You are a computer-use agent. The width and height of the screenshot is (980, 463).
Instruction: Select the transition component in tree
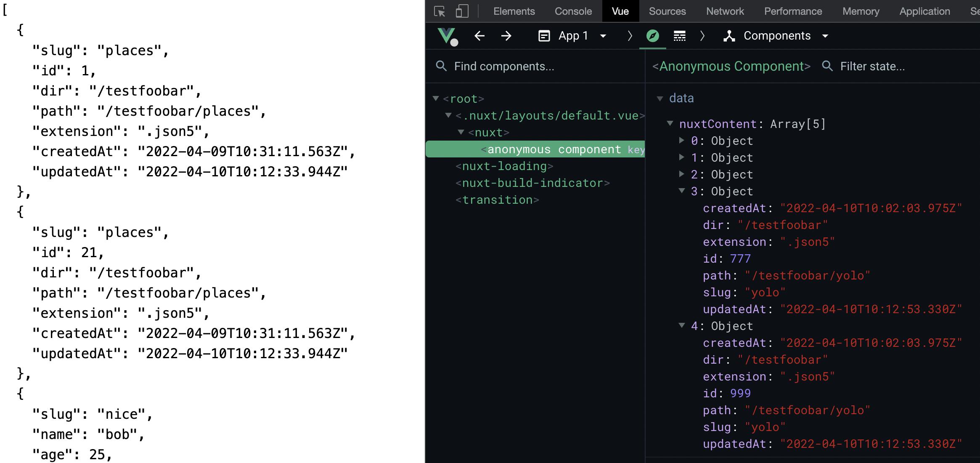pos(497,200)
